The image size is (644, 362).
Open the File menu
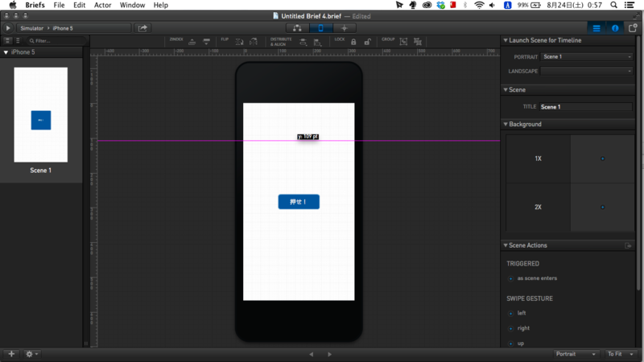(x=59, y=5)
